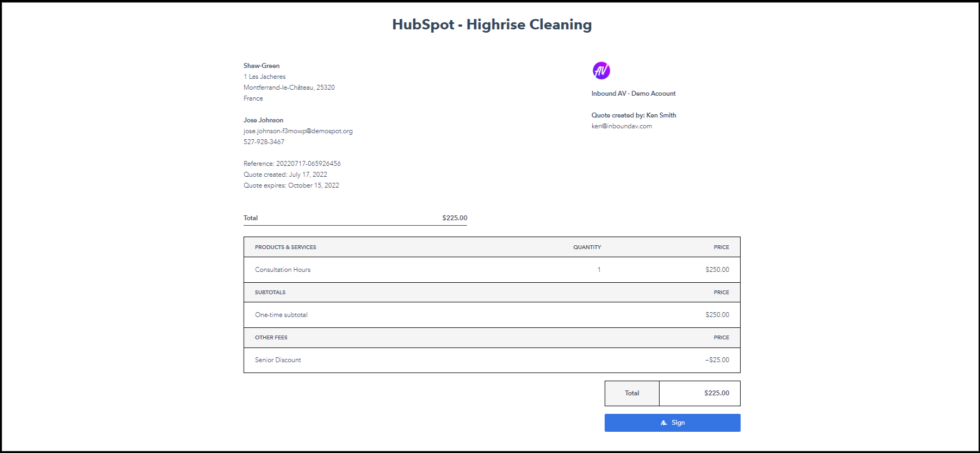This screenshot has width=980, height=453.
Task: Click the Shaw-Green company name
Action: 262,66
